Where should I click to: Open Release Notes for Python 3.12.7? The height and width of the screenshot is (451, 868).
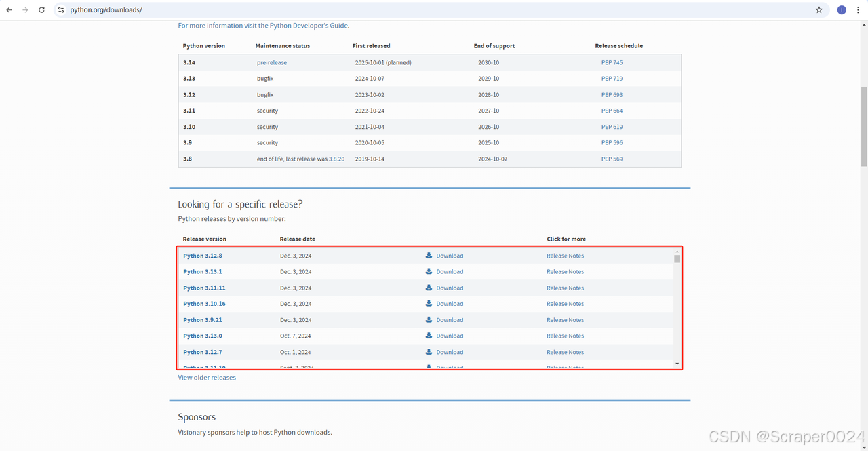point(565,352)
